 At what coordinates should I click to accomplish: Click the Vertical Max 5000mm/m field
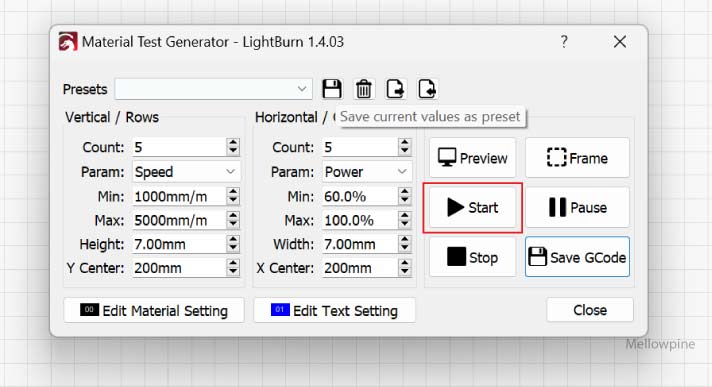(x=179, y=220)
